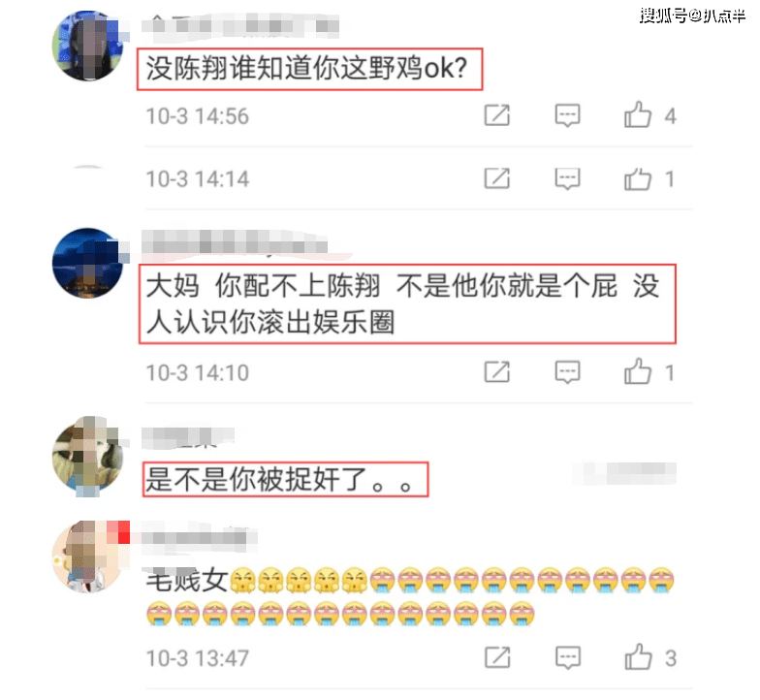Reply to the 13:47 comment

click(x=568, y=657)
